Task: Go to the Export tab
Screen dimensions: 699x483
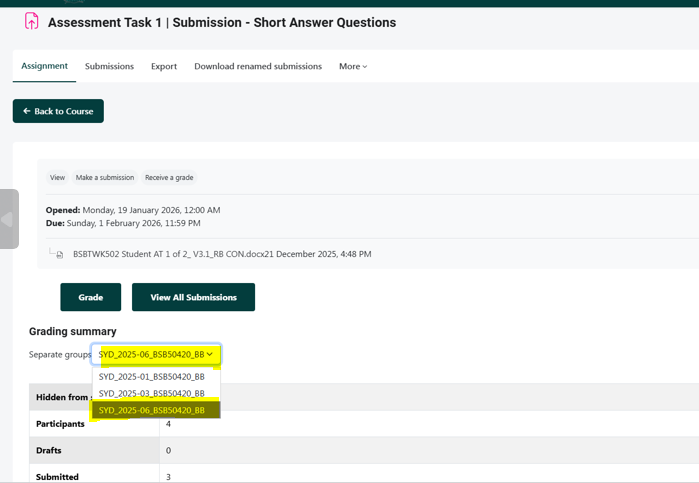Action: [164, 66]
